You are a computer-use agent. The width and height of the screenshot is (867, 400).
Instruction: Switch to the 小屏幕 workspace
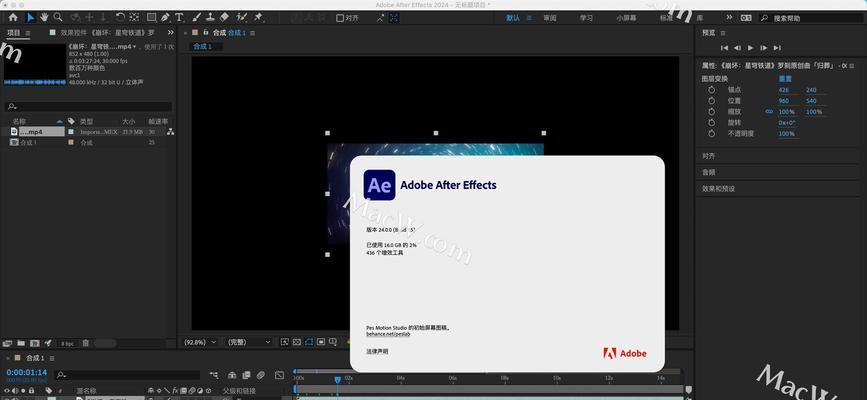626,18
